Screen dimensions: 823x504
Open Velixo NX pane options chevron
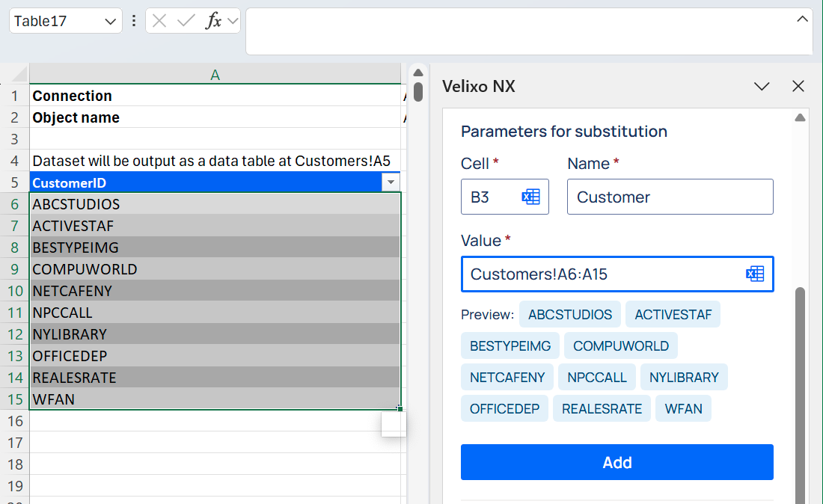(x=762, y=86)
